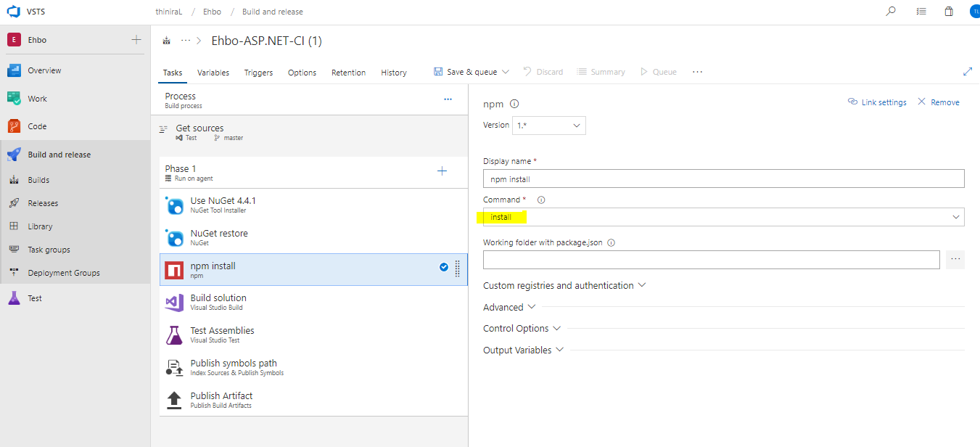
Task: Open the Version 1.* dropdown
Action: [549, 126]
